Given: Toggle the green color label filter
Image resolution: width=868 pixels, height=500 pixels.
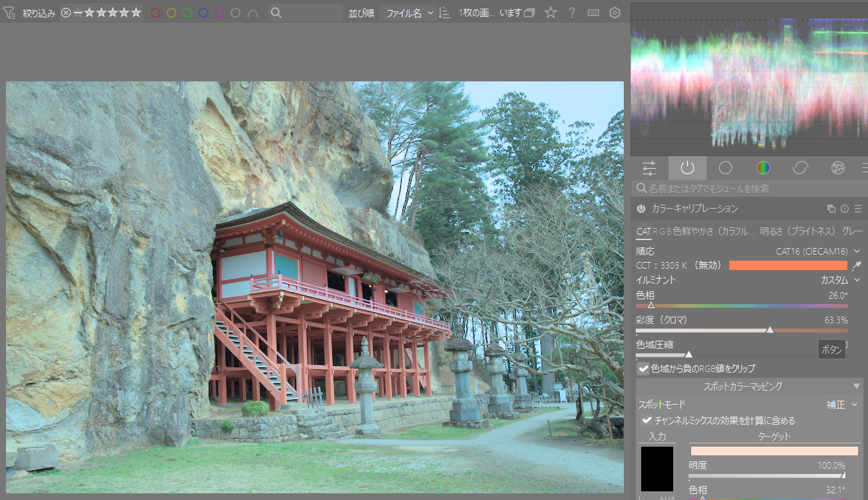Looking at the screenshot, I should tap(187, 13).
